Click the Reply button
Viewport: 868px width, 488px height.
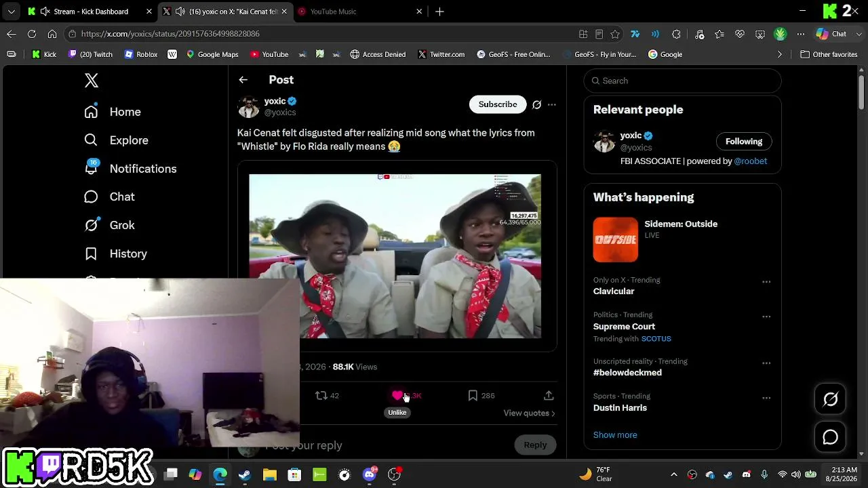coord(535,445)
